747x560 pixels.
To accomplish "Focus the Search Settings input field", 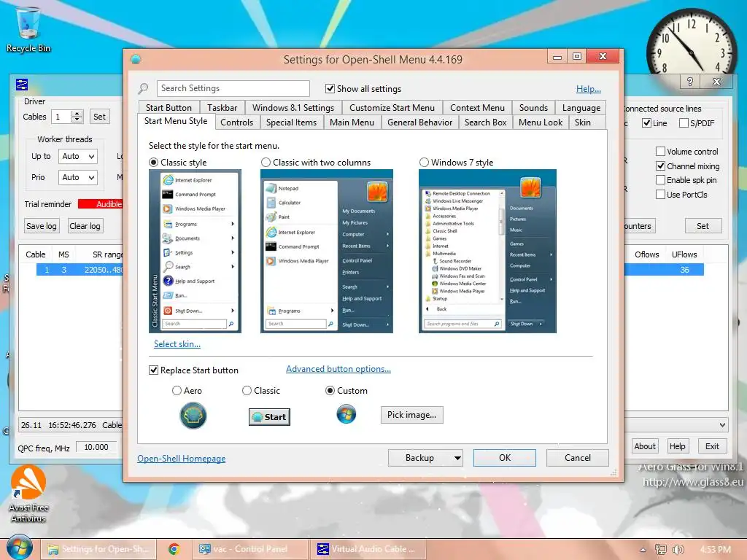I will (x=233, y=88).
